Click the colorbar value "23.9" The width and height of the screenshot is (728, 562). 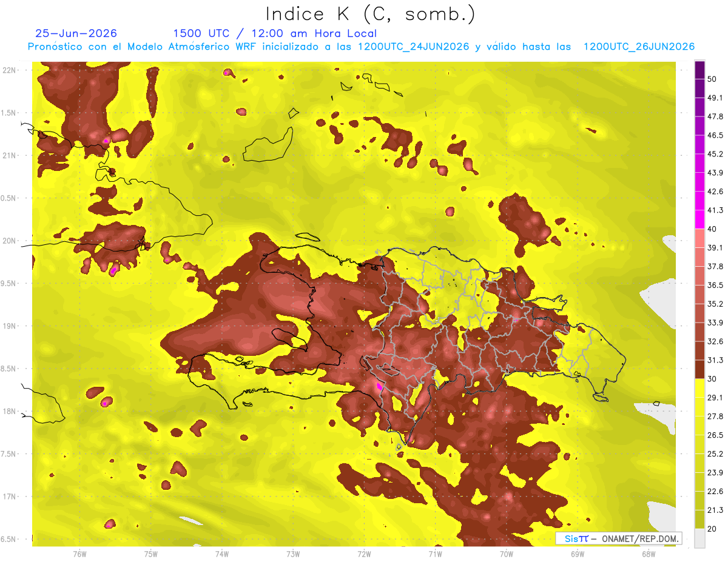coord(715,473)
